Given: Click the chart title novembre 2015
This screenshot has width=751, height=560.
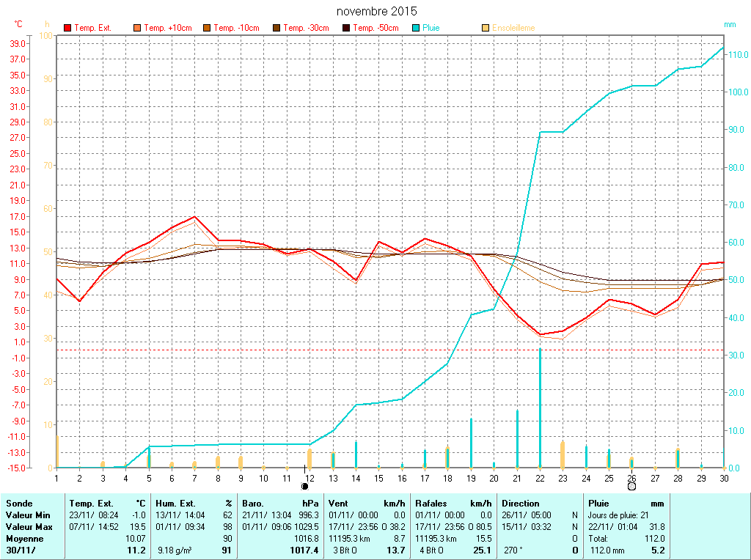Looking at the screenshot, I should click(x=376, y=11).
